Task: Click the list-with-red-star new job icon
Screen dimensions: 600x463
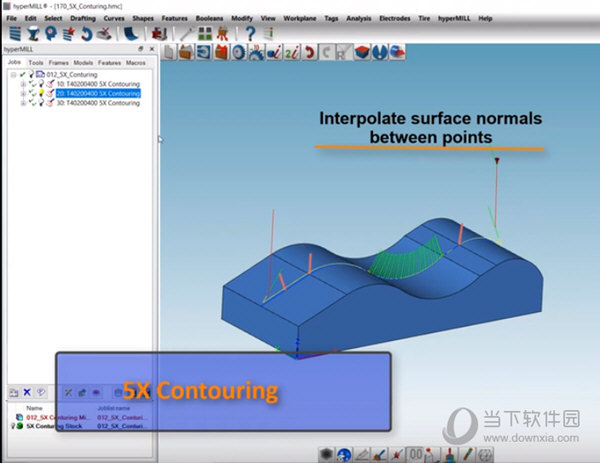Action: click(x=69, y=34)
